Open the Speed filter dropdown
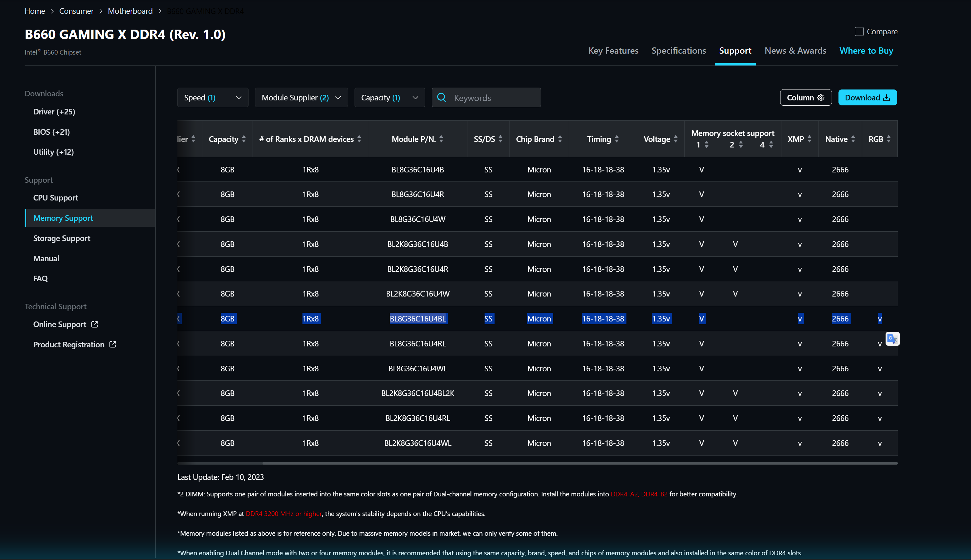This screenshot has height=560, width=971. point(213,98)
